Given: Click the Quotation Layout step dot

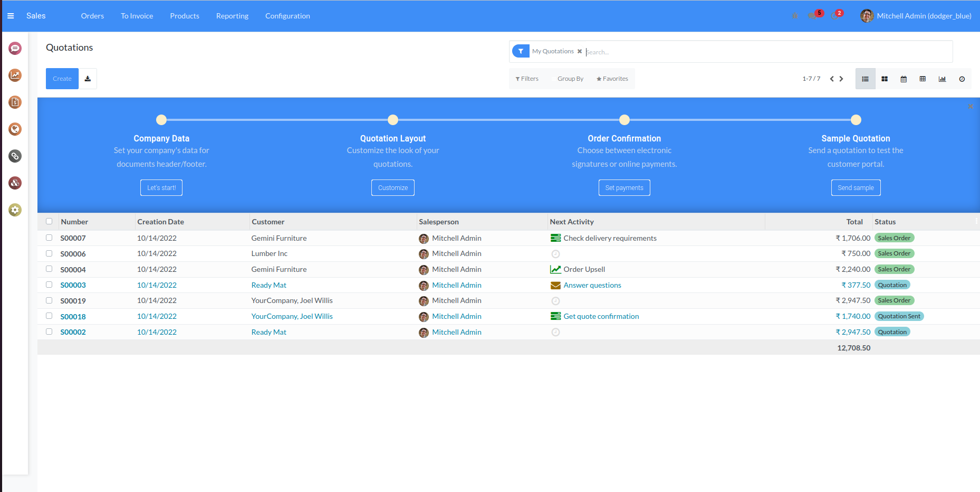Looking at the screenshot, I should (x=393, y=120).
